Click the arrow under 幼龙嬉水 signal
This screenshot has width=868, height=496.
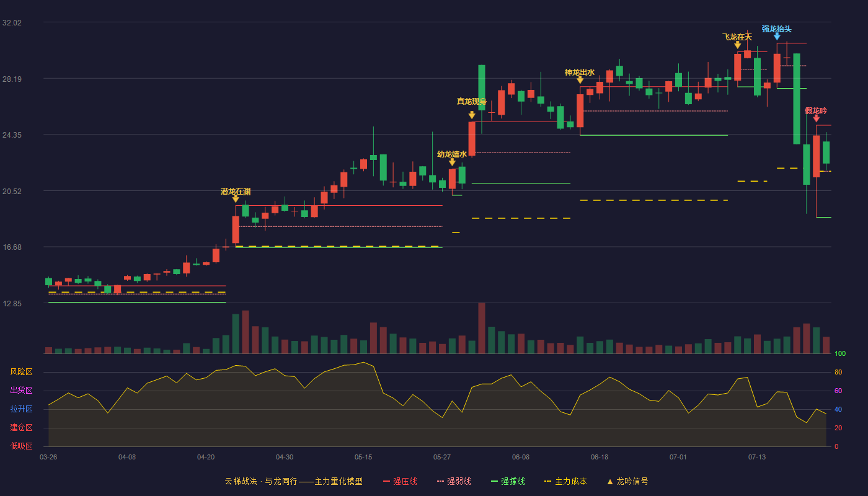(x=452, y=162)
